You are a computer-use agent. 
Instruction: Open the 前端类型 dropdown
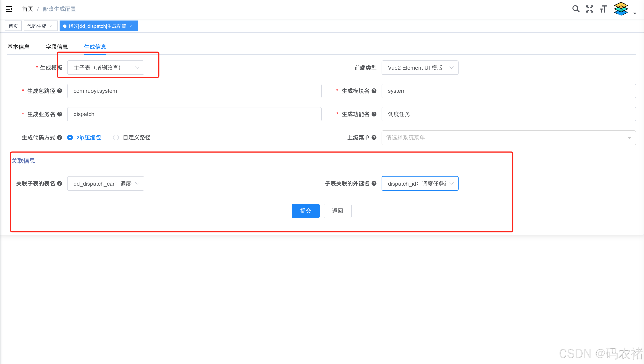tap(420, 68)
